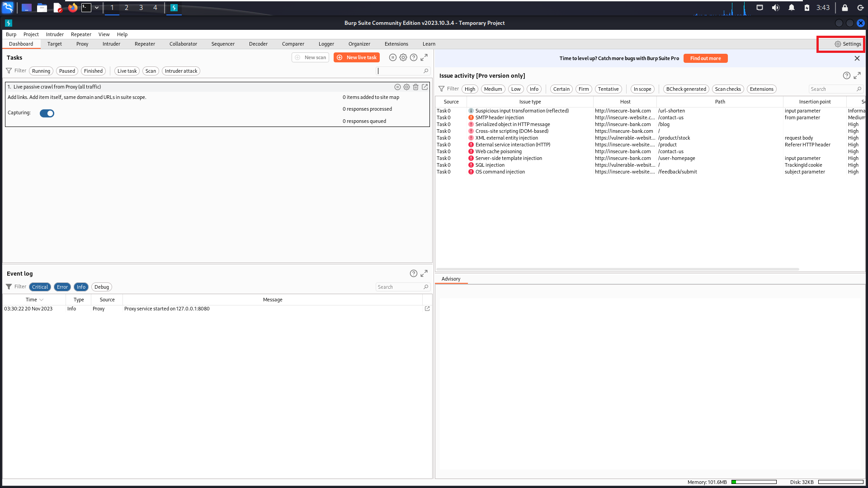
Task: Click the New live task button
Action: (356, 57)
